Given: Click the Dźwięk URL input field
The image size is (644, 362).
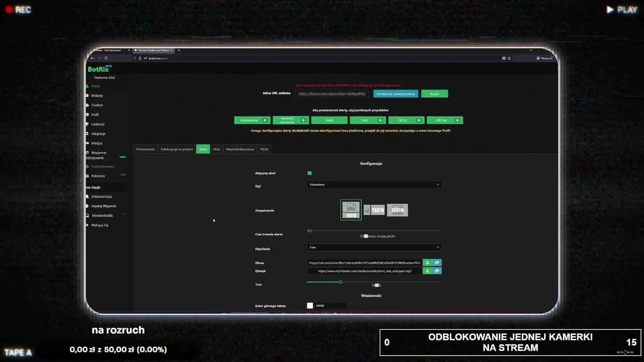Looking at the screenshot, I should coord(365,271).
